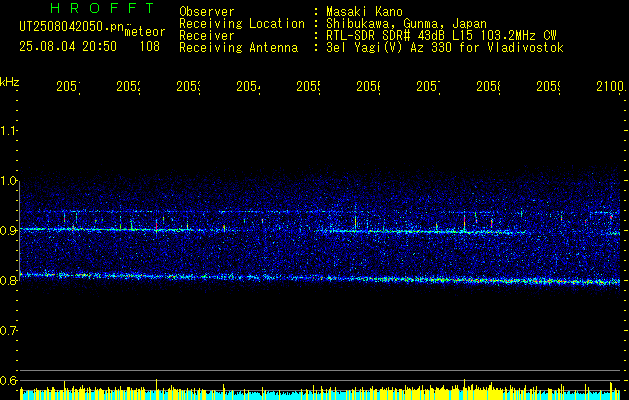Click the 2057 time axis marker
629x400 pixels.
[x=428, y=87]
